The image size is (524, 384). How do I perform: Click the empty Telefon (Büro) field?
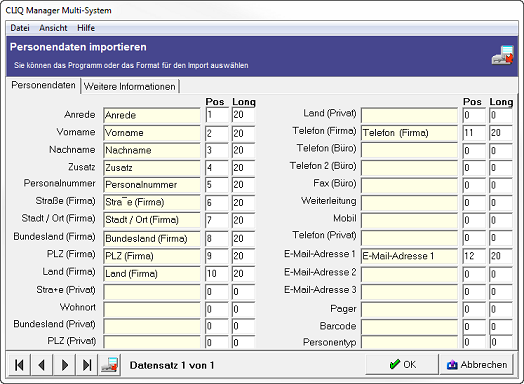tap(409, 150)
